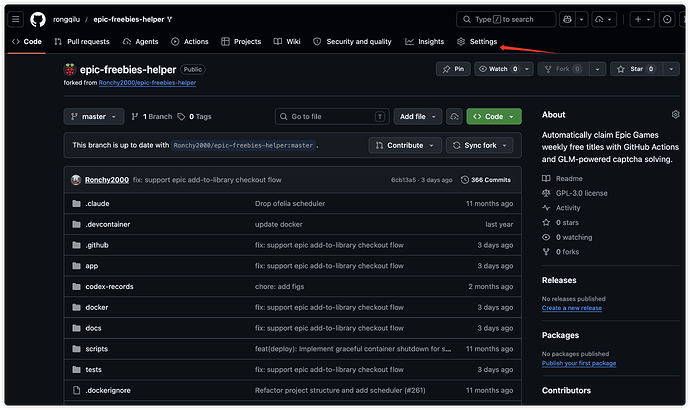This screenshot has width=690, height=410.
Task: Click the cloud icon next to Add file
Action: click(x=454, y=117)
